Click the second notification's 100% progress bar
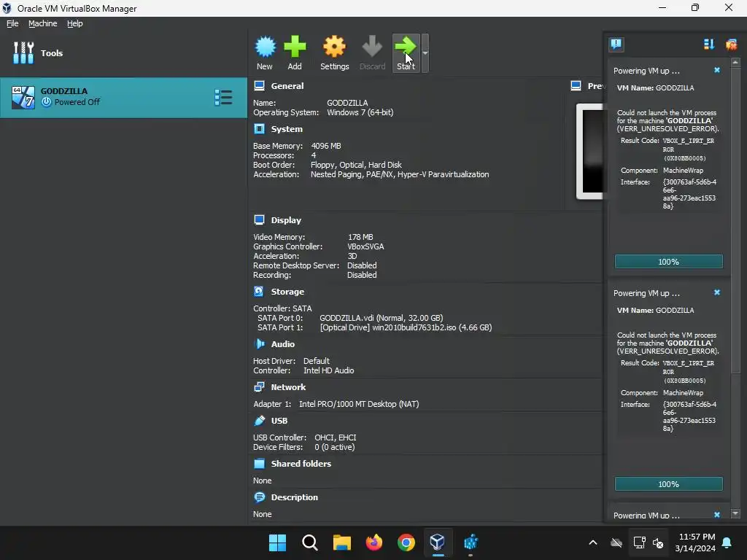747x560 pixels. coord(668,484)
